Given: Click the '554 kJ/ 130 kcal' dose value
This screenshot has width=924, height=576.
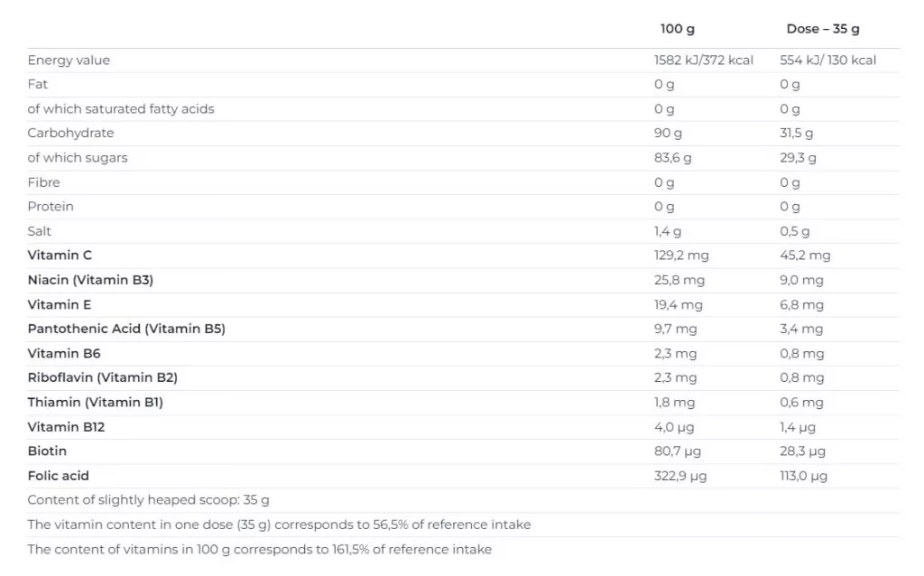Looking at the screenshot, I should pos(827,60).
